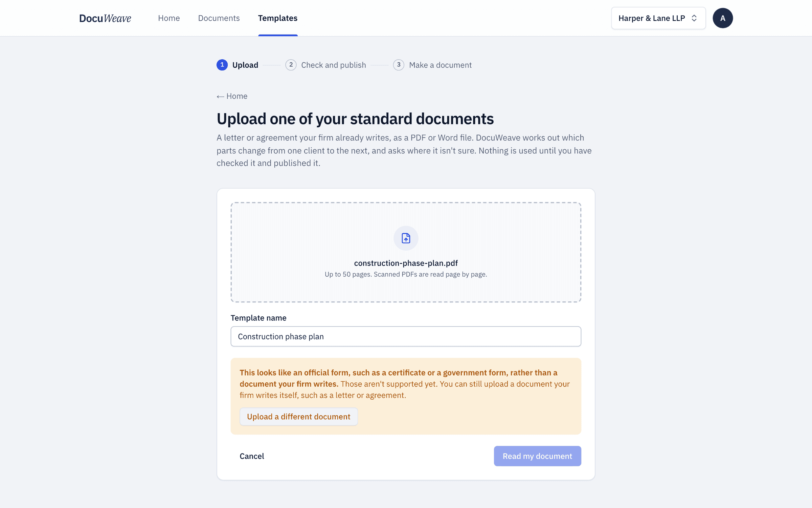Click the file upload icon in drop zone
Image resolution: width=812 pixels, height=508 pixels.
(x=406, y=238)
